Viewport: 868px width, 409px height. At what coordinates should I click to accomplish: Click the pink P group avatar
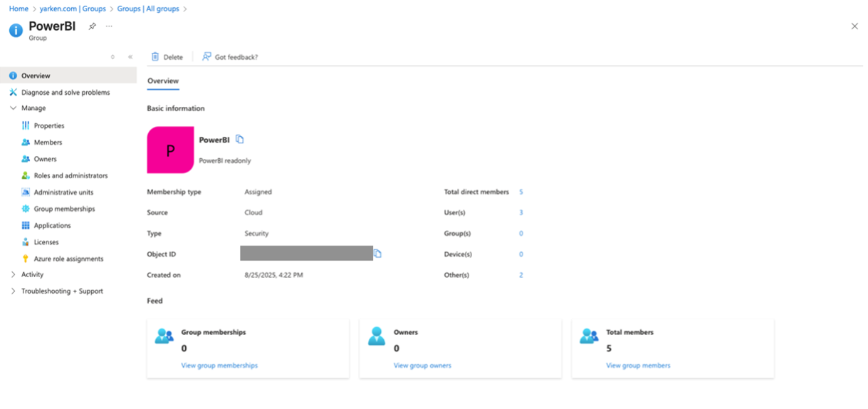point(170,150)
